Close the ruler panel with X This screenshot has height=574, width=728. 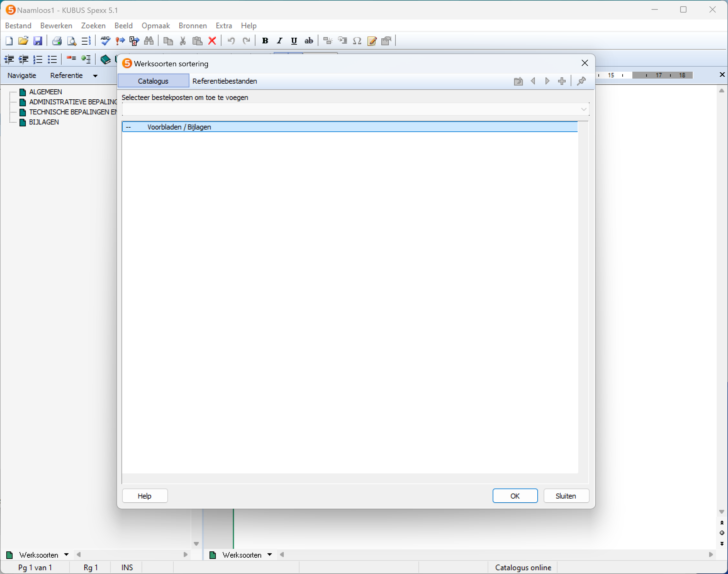pos(722,75)
